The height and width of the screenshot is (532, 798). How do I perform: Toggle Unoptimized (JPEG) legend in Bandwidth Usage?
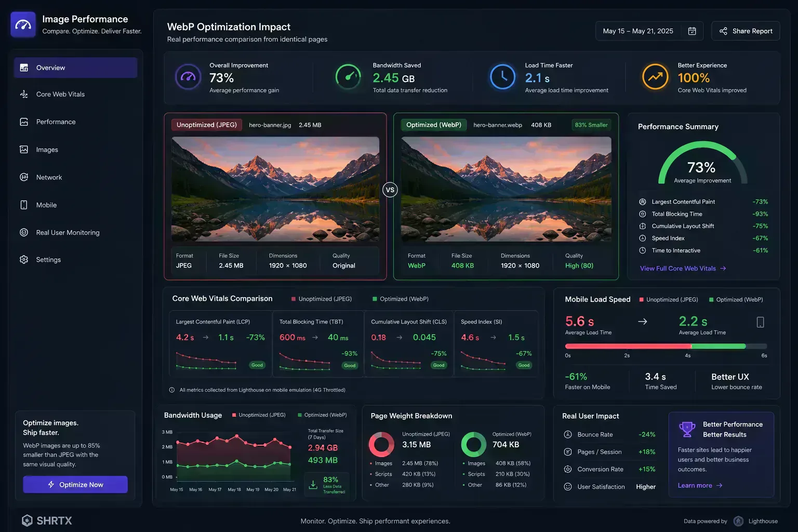(259, 415)
